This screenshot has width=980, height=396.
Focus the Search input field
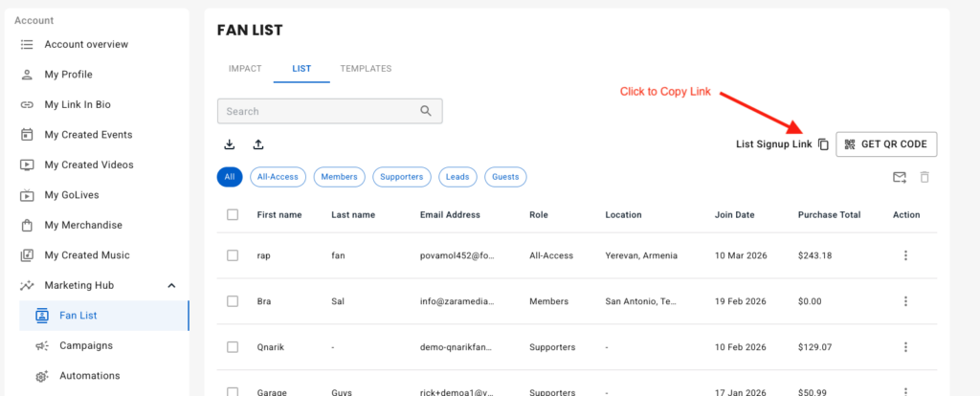click(316, 111)
